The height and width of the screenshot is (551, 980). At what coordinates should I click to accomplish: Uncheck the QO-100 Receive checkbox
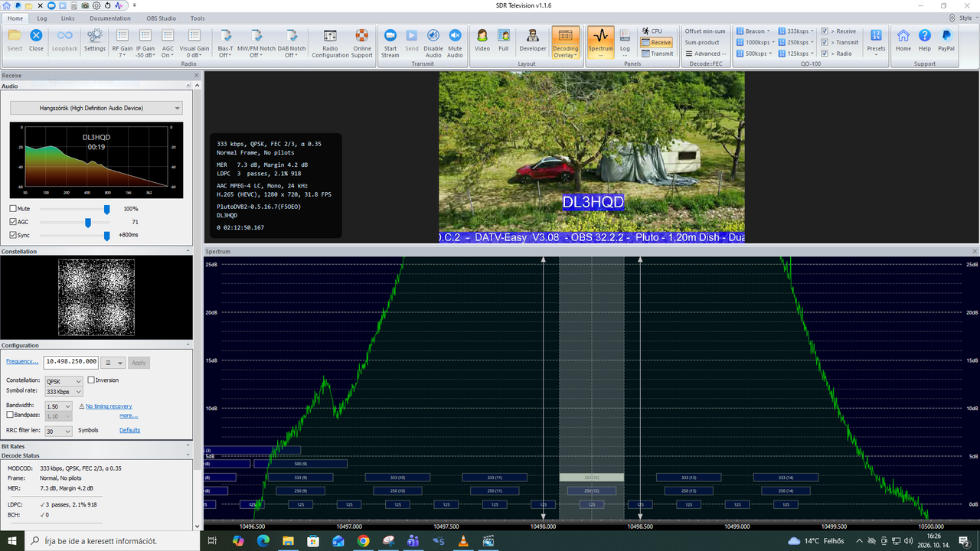tap(825, 31)
